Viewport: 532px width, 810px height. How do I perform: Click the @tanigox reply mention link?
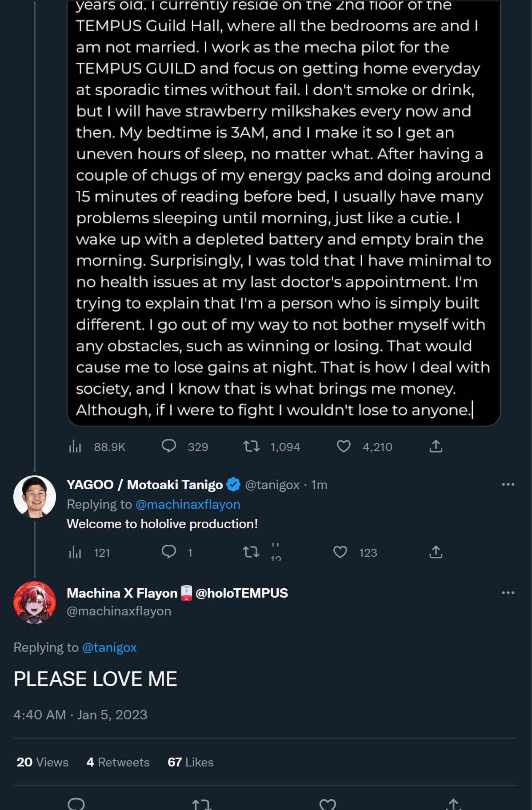[109, 647]
